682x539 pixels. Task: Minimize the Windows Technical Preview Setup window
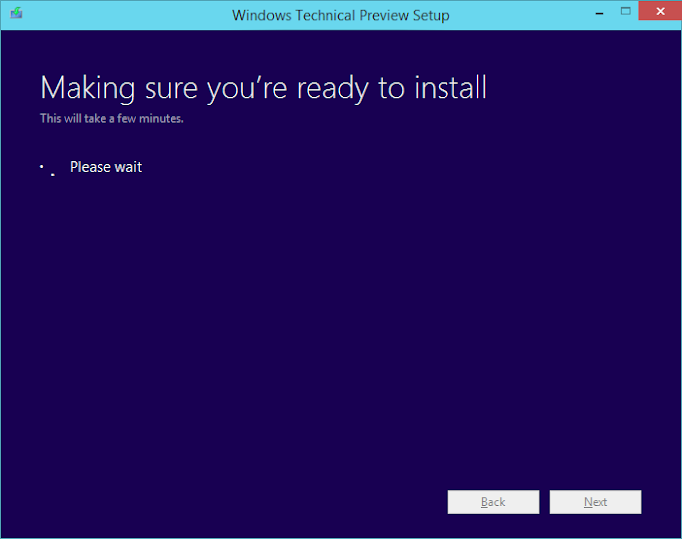click(599, 13)
